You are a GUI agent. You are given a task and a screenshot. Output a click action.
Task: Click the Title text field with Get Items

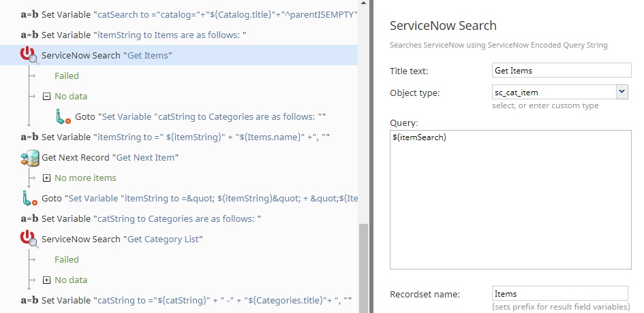(x=562, y=70)
